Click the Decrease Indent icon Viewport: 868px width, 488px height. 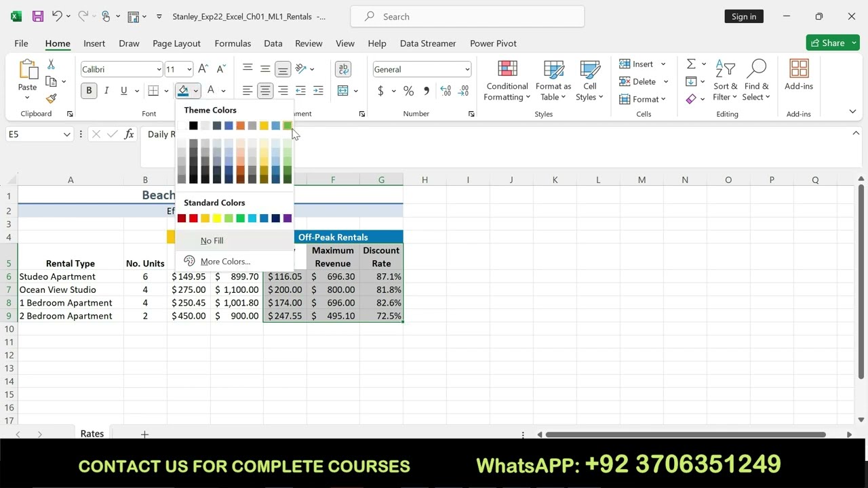click(x=300, y=90)
